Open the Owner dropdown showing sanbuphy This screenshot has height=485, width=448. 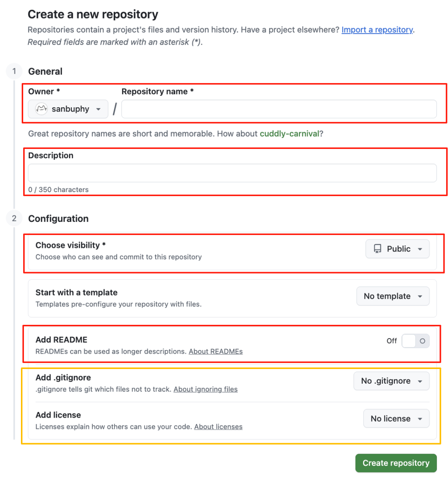pos(68,109)
